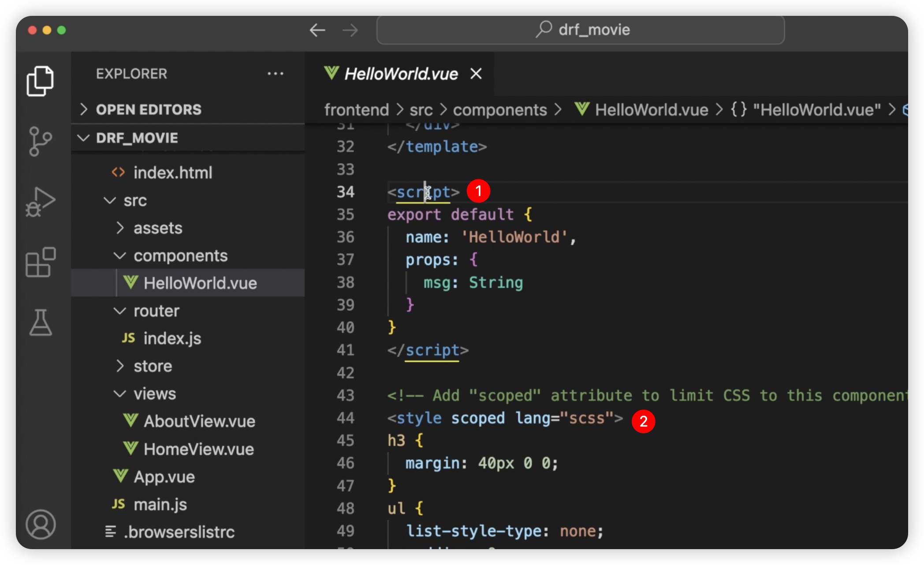Click the 'Add "scoped" attribute' comment line

coord(647,395)
